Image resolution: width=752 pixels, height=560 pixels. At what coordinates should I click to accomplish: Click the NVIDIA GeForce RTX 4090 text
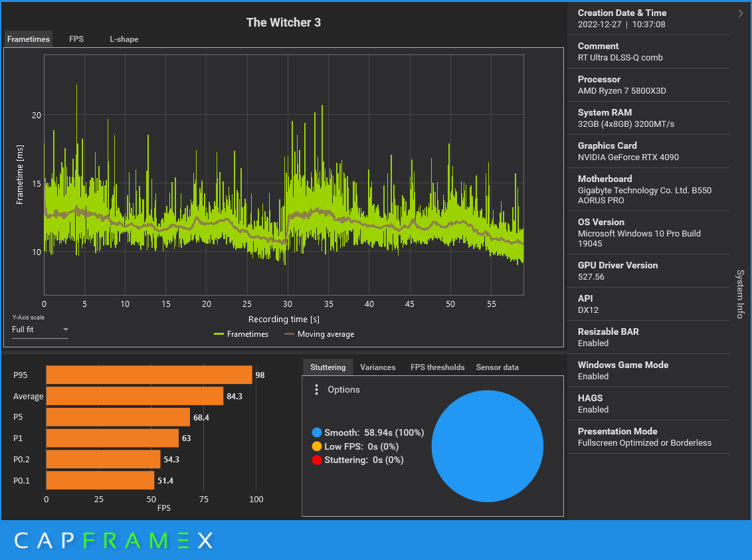(x=628, y=157)
